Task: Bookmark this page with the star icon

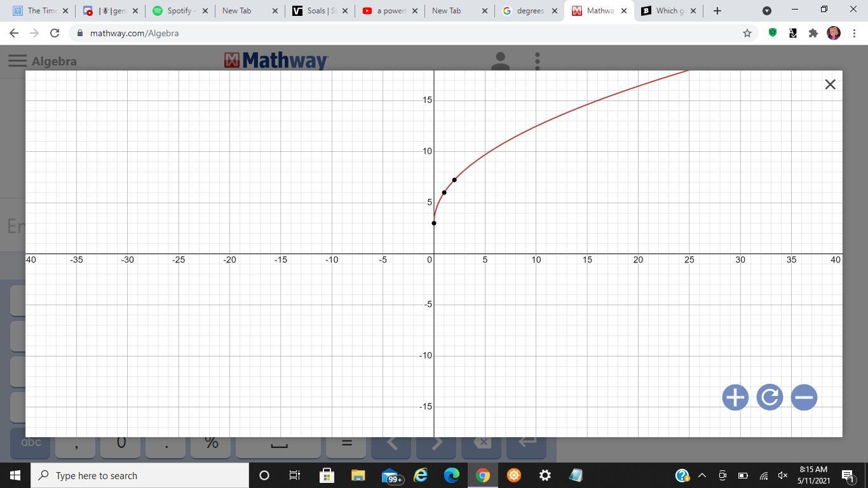Action: coord(747,33)
